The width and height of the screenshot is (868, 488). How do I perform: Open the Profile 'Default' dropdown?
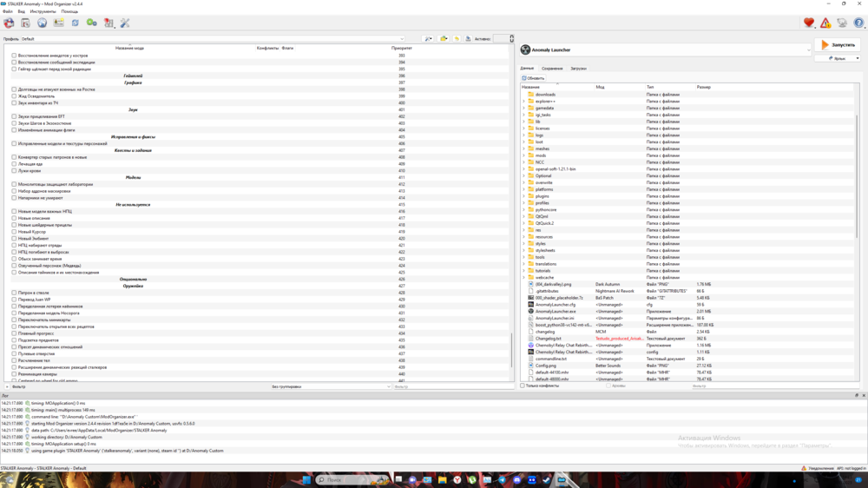tap(213, 39)
